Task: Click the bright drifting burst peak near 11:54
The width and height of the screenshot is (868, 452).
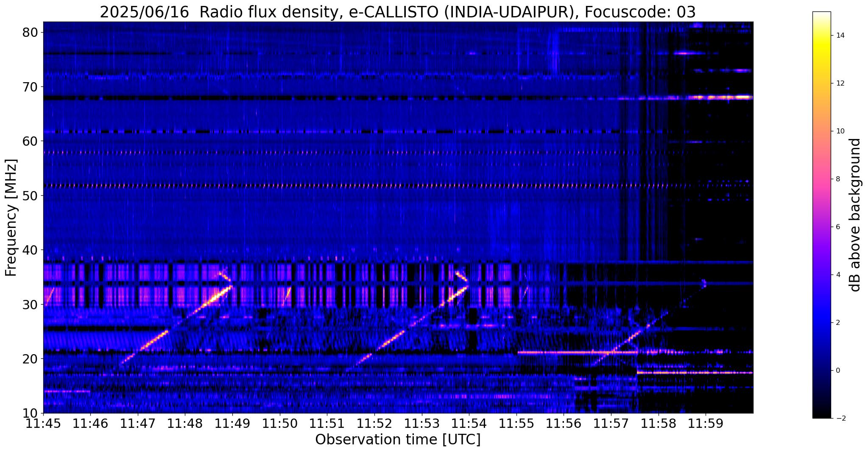Action: 457,294
